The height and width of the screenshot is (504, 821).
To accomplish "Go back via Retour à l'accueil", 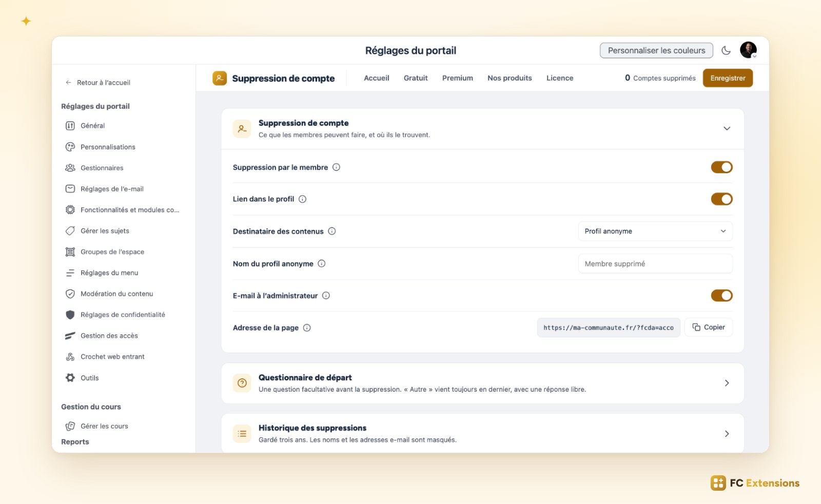I will (97, 83).
